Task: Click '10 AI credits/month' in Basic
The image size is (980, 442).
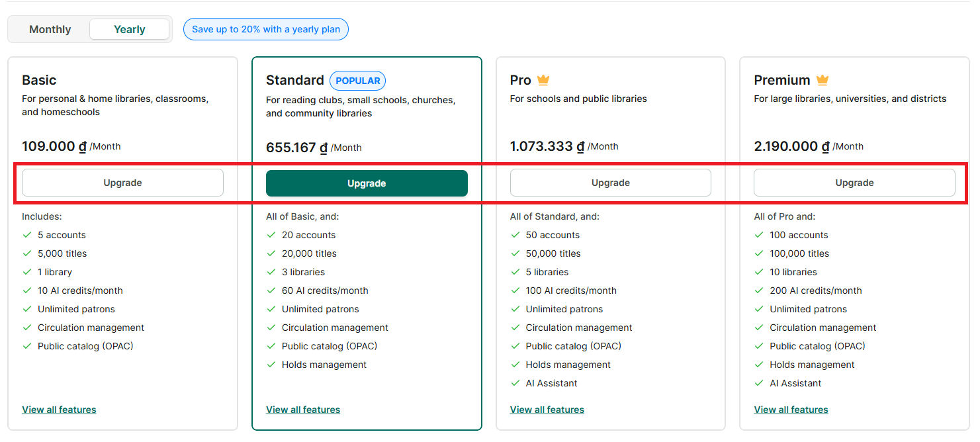Action: pyautogui.click(x=80, y=290)
